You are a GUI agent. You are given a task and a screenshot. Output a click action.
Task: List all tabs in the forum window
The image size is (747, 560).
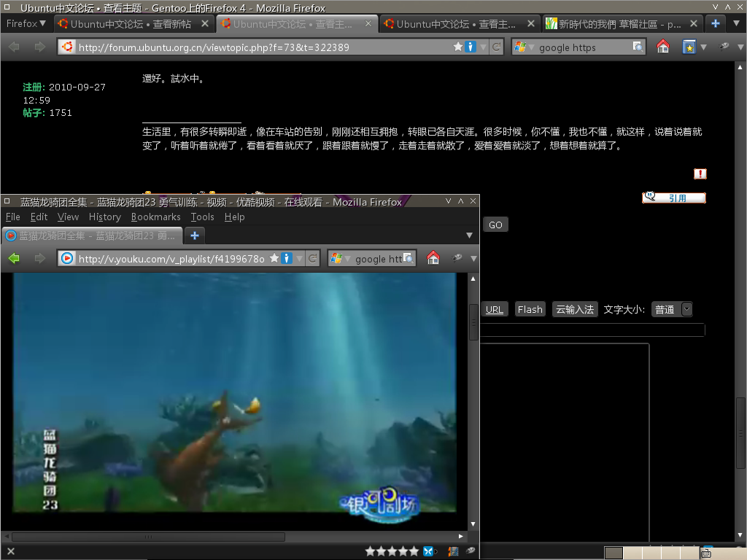click(x=736, y=23)
